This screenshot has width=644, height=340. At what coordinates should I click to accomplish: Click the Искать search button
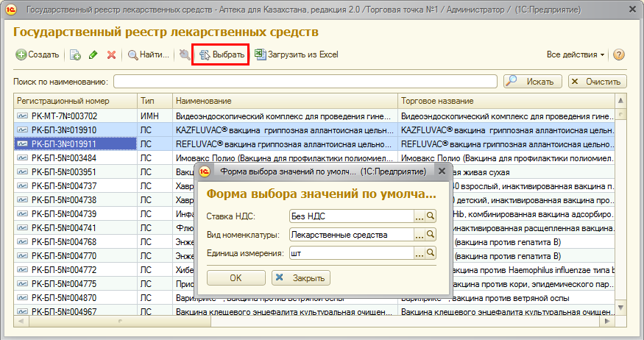click(532, 81)
